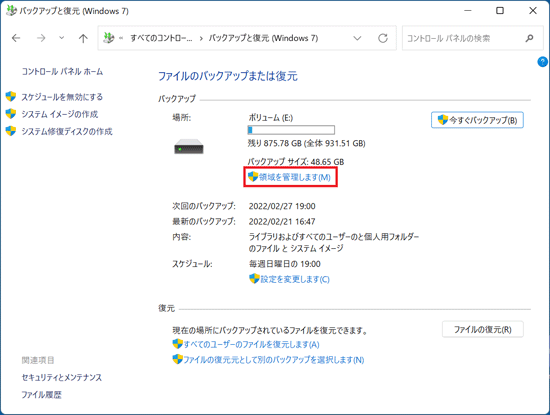Select next backup date "2022/02/27 19:00"

(x=282, y=206)
